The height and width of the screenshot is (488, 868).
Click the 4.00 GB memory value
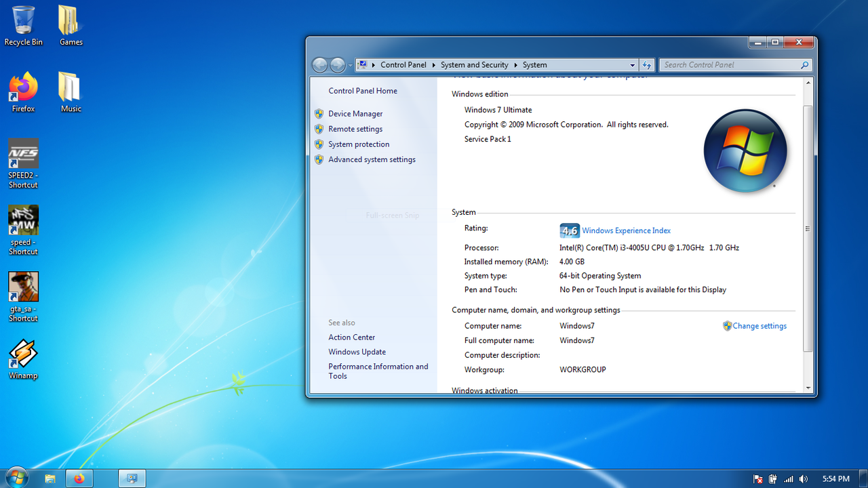pos(572,262)
